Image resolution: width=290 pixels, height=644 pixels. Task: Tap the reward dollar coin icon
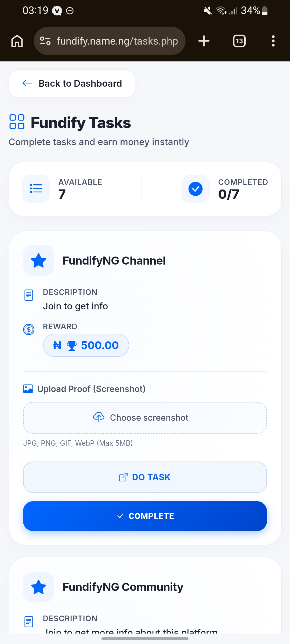tap(29, 329)
